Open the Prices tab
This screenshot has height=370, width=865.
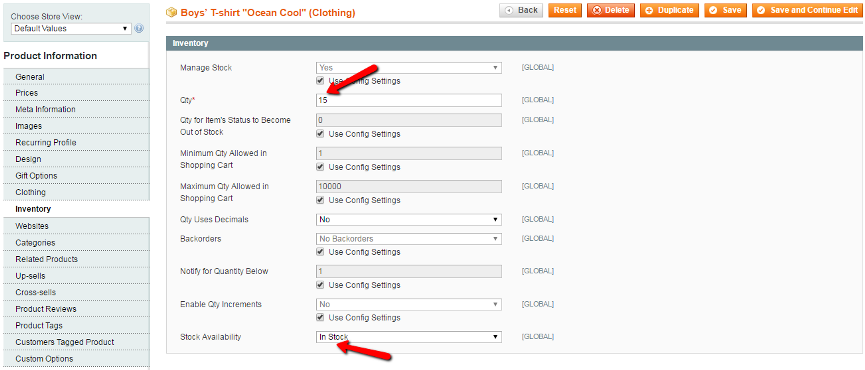coord(76,93)
